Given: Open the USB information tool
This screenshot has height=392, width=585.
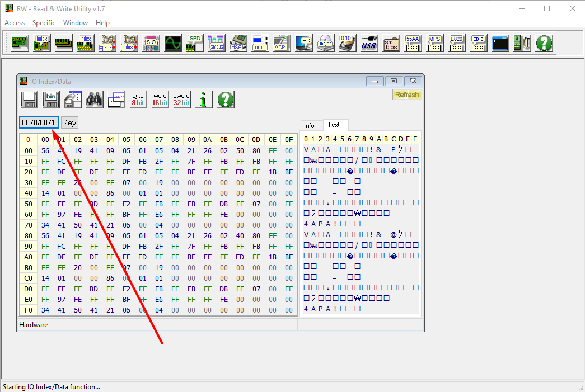Looking at the screenshot, I should pos(369,43).
